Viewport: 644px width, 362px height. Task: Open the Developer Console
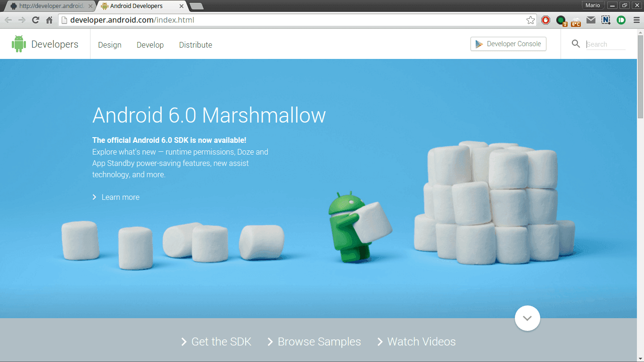point(508,44)
